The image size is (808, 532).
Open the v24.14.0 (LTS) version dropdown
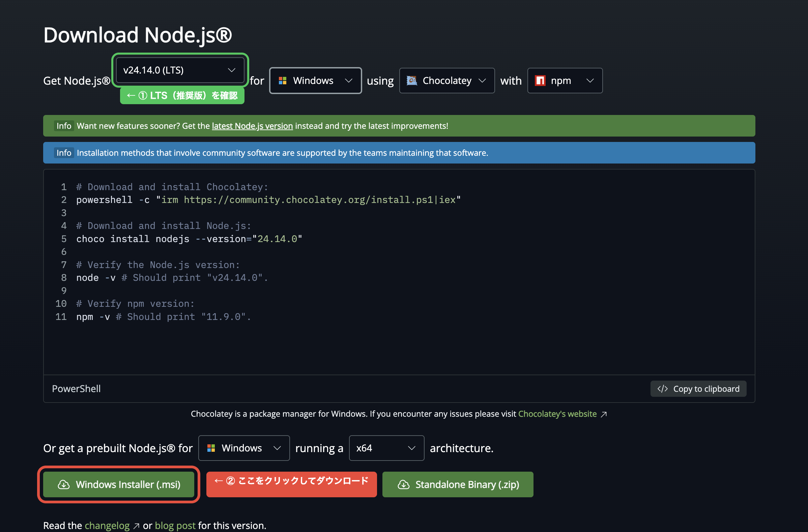click(180, 70)
